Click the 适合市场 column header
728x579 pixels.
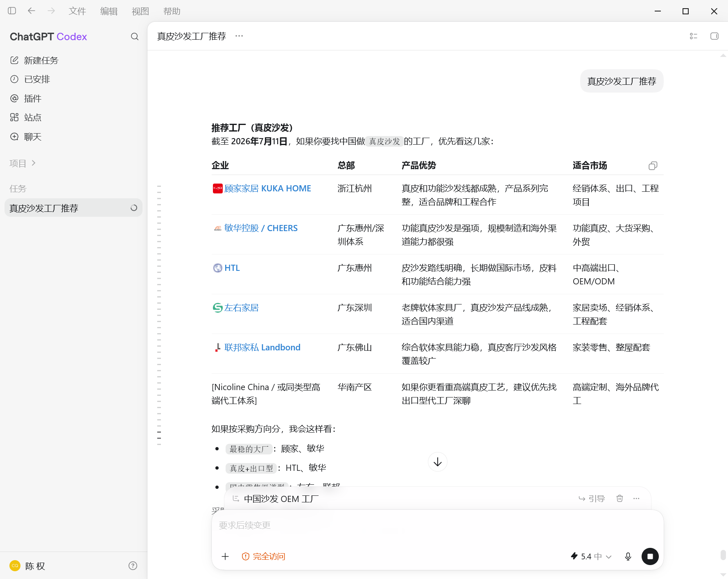point(590,165)
